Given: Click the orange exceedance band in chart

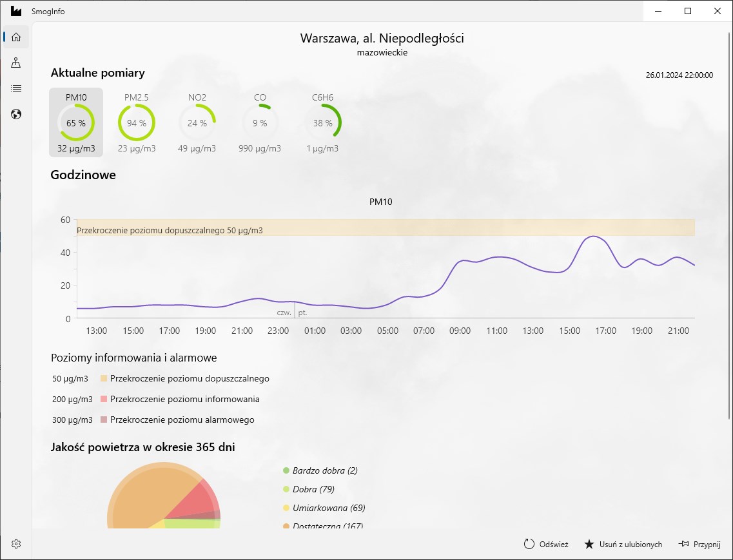Looking at the screenshot, I should [386, 227].
